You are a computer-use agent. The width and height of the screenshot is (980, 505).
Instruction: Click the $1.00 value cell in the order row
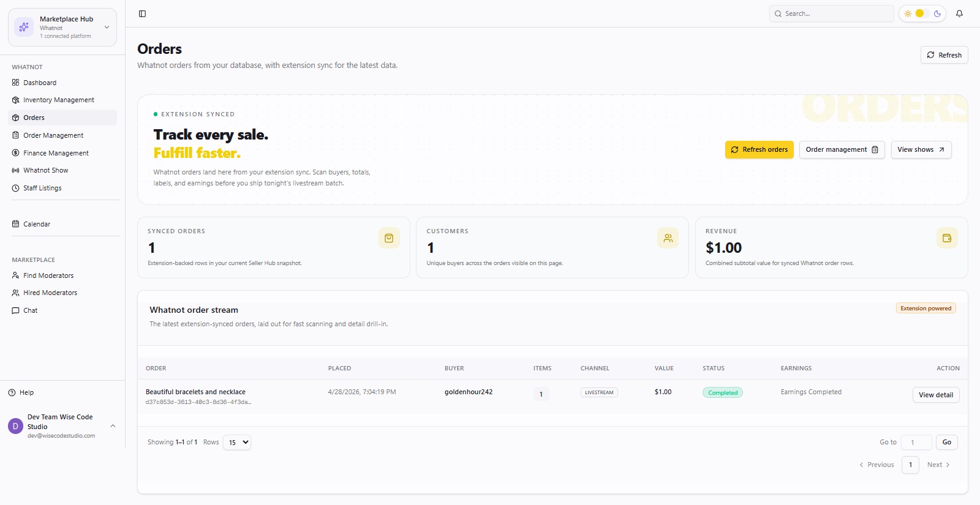pos(663,392)
